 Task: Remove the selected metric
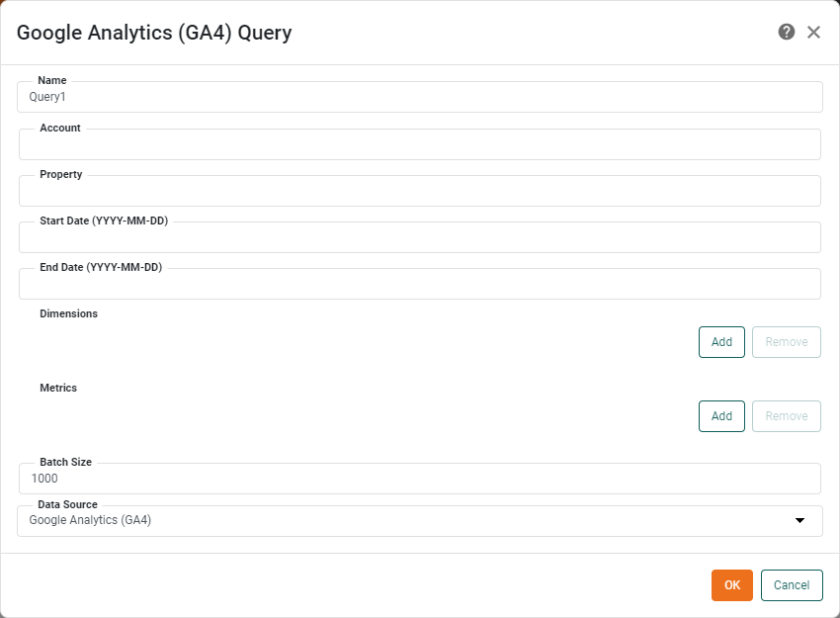click(x=786, y=415)
